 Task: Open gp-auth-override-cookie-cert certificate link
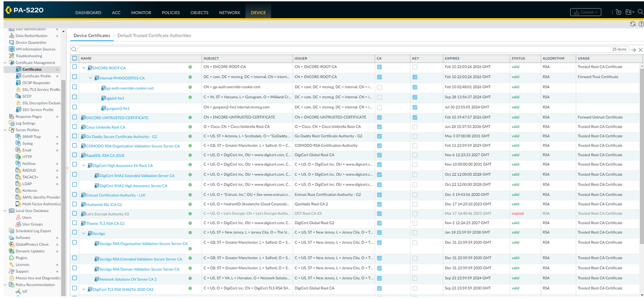point(130,88)
